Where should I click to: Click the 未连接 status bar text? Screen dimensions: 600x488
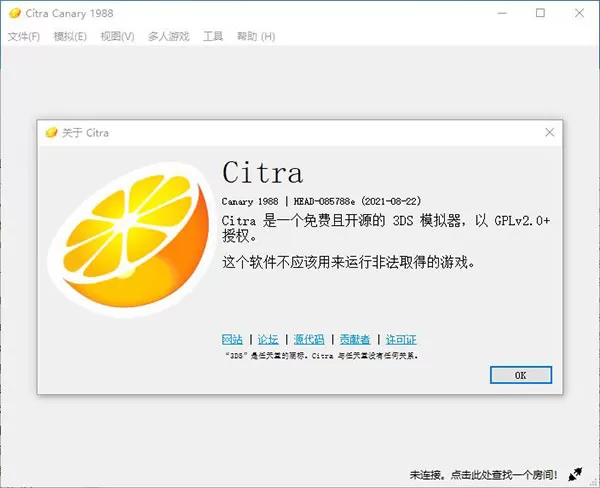tap(483, 475)
